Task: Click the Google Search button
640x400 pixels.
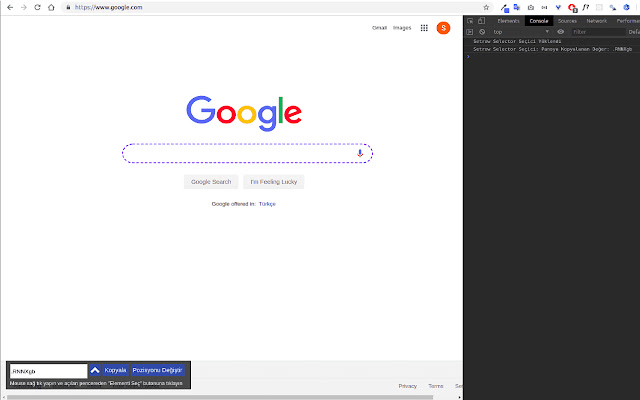Action: pyautogui.click(x=211, y=182)
